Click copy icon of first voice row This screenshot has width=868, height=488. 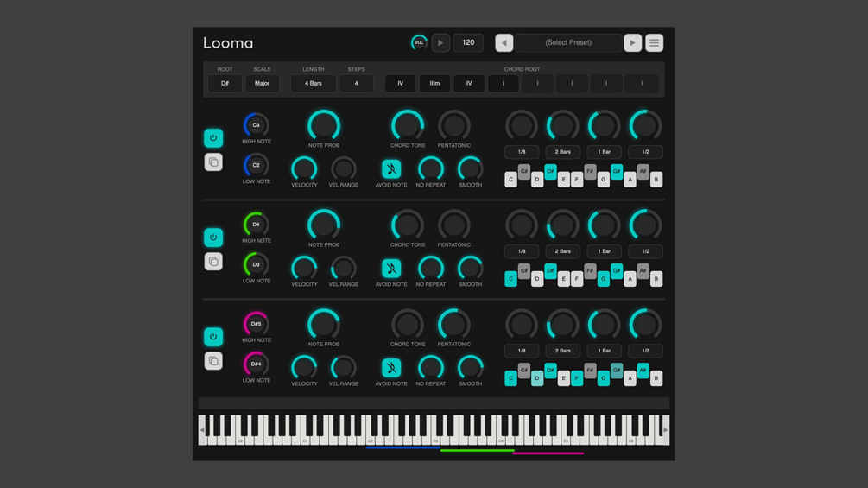click(213, 162)
